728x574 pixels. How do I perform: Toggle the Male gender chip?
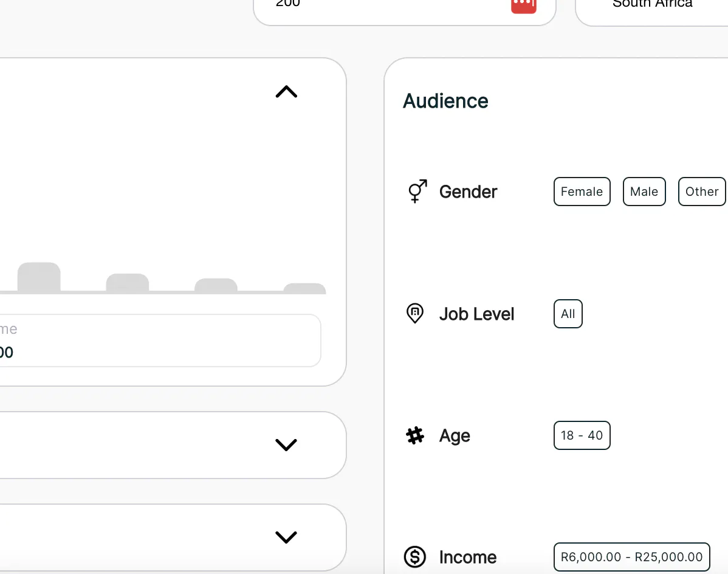tap(644, 192)
